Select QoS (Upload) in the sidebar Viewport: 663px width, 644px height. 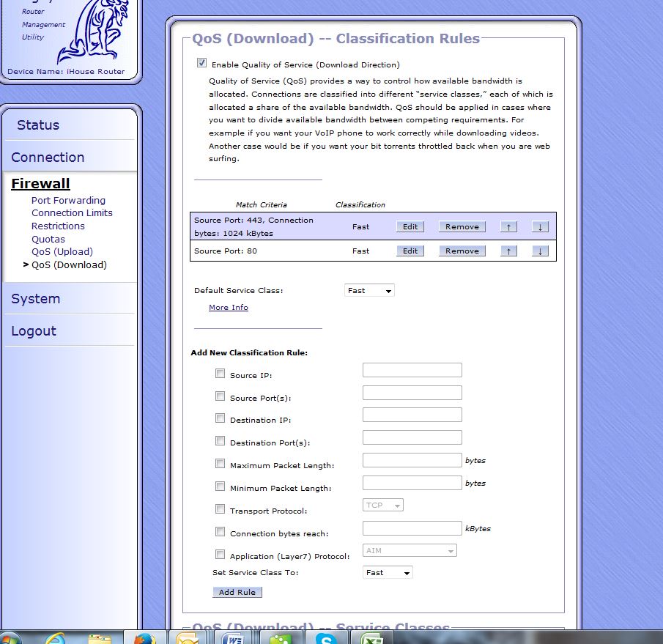[62, 251]
